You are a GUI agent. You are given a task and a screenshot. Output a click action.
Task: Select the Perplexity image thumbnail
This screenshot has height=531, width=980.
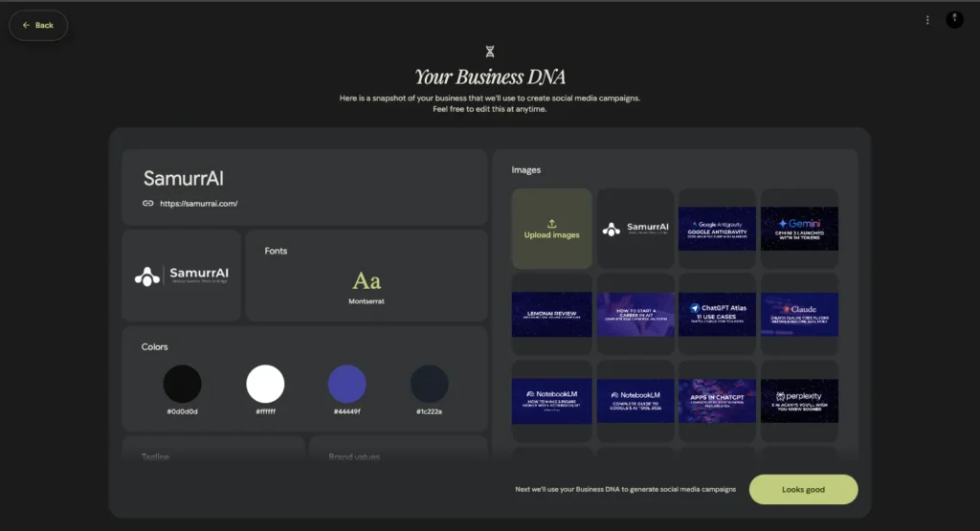point(799,401)
